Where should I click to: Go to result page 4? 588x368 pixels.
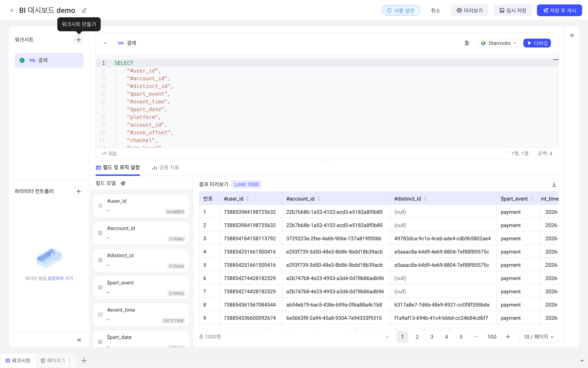tap(446, 337)
